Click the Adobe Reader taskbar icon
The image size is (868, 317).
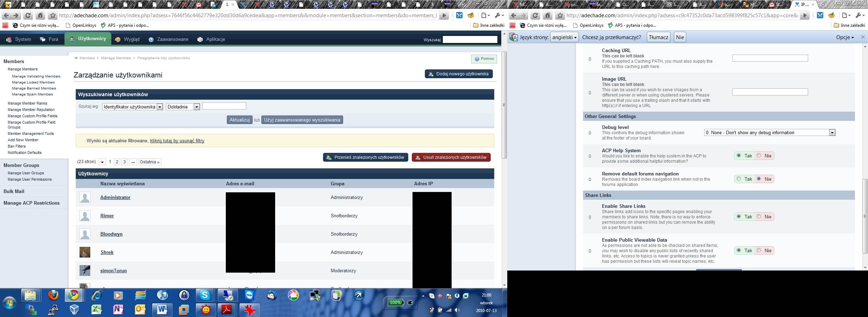226,310
